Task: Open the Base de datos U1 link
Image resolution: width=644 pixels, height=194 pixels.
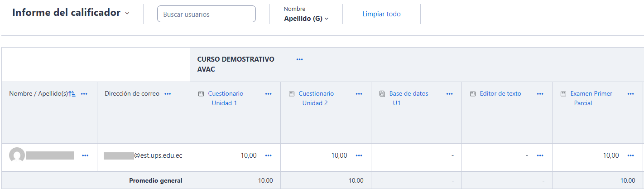Action: [x=409, y=94]
